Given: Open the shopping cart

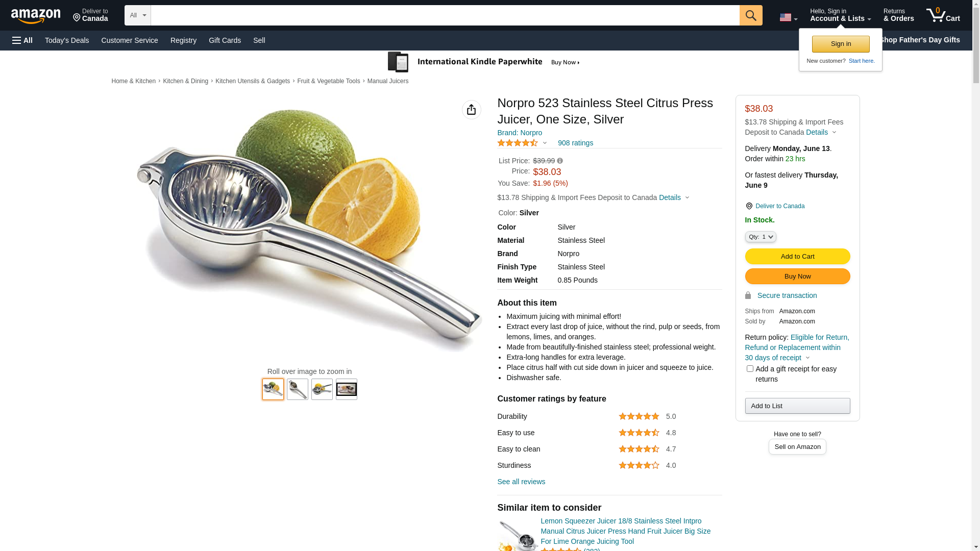Looking at the screenshot, I should 943,15.
